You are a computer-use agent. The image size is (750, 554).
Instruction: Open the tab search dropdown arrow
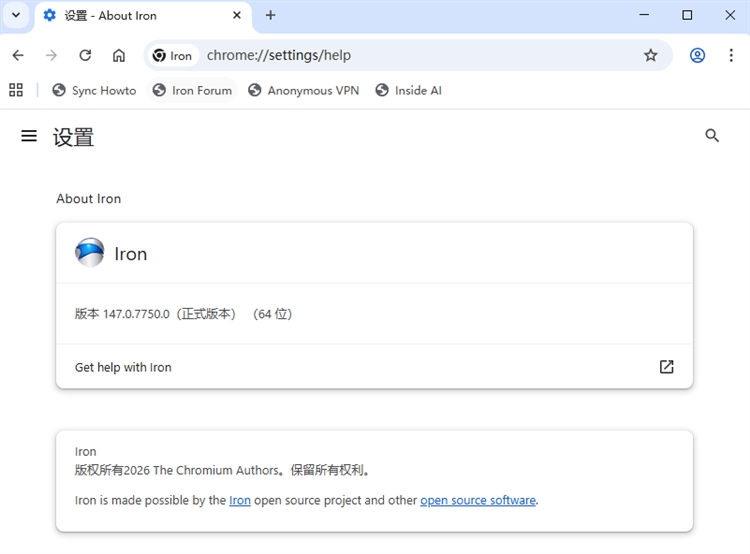click(x=16, y=15)
